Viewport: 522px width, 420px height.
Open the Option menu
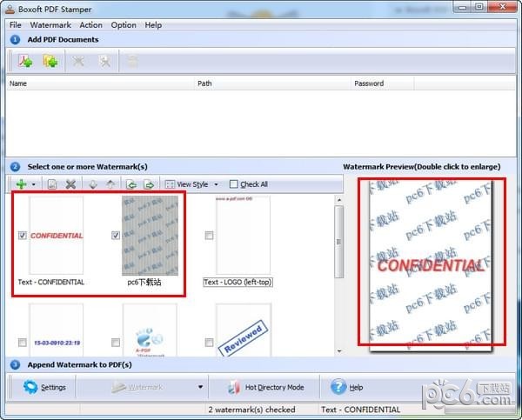(124, 25)
